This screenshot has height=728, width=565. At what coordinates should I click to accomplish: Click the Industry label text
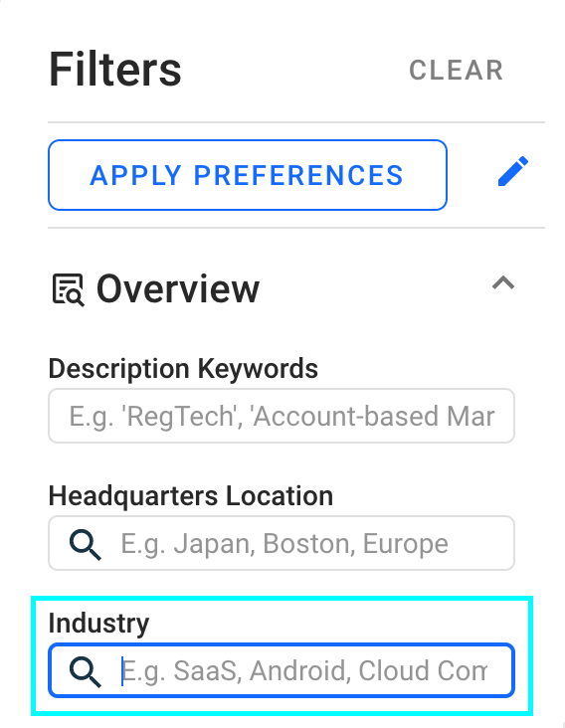(98, 624)
